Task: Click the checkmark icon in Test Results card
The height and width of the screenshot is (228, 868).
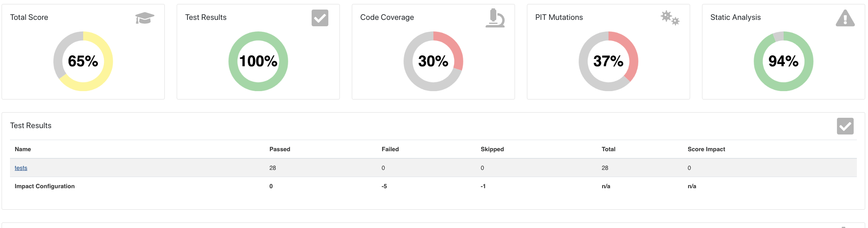Action: [x=320, y=18]
